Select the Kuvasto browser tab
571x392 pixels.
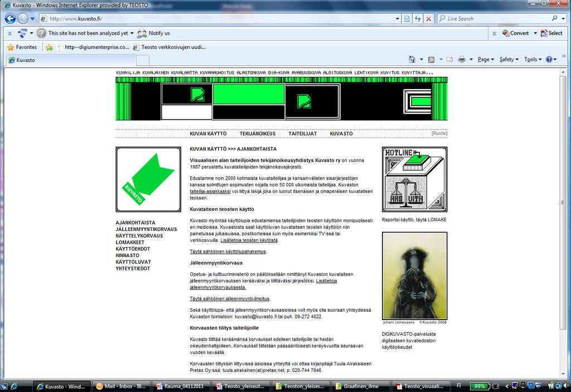[71, 60]
